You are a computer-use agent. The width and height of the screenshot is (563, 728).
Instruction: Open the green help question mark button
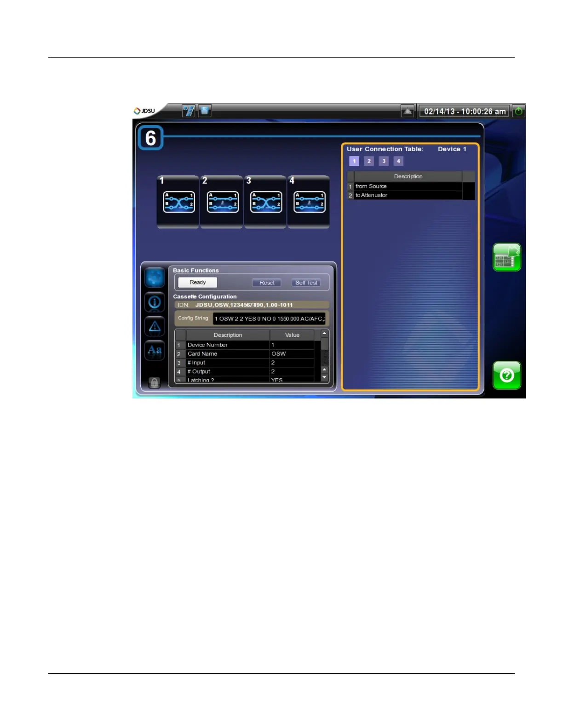coord(506,375)
